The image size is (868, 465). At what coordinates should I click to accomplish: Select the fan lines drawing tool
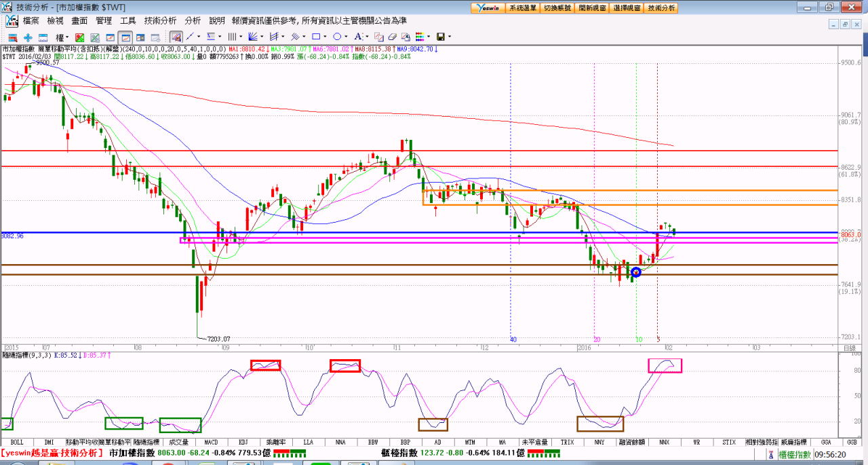pos(252,37)
